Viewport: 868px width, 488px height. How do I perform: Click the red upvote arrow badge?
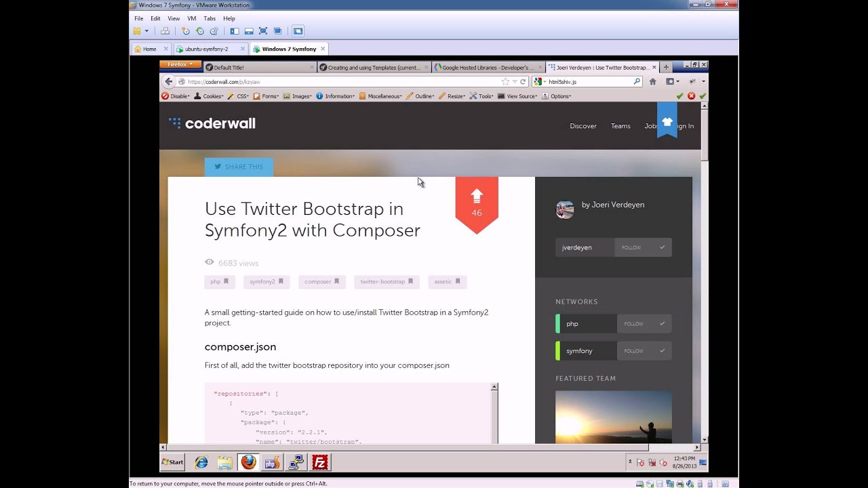click(x=477, y=205)
